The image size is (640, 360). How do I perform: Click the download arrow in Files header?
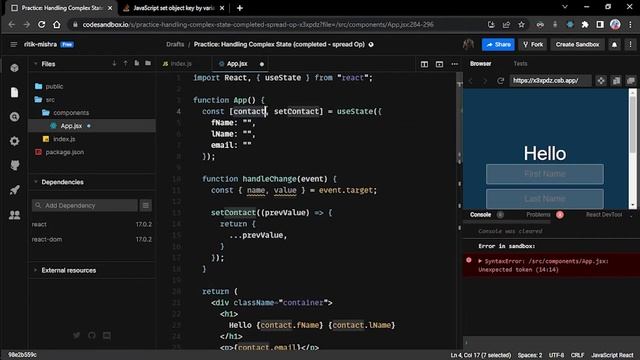pyautogui.click(x=114, y=64)
